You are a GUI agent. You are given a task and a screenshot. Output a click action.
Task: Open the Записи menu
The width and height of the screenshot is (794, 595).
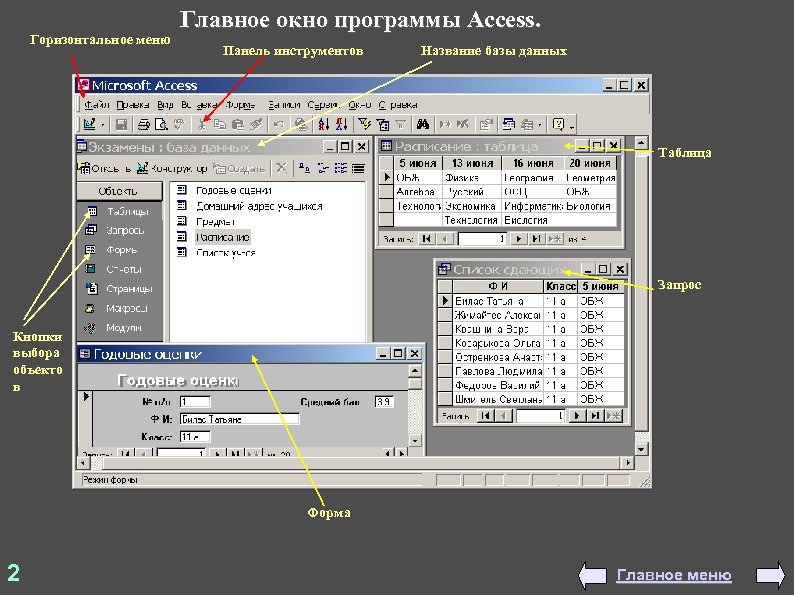point(284,105)
